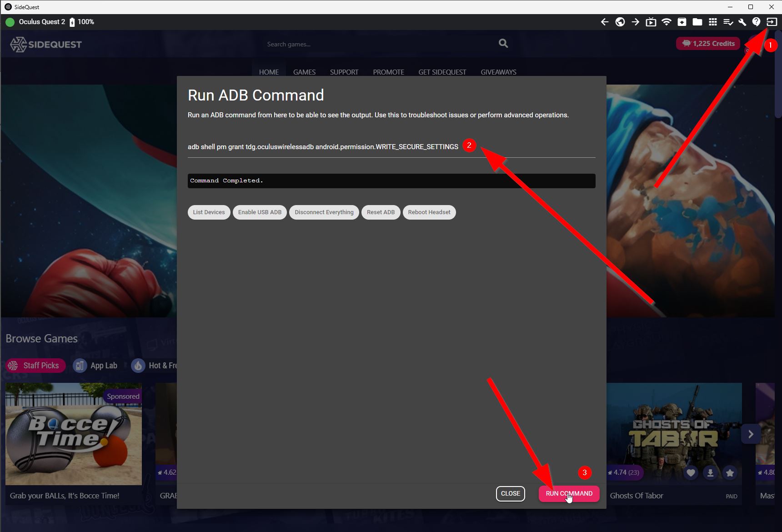Click the Search games input field

click(x=380, y=44)
